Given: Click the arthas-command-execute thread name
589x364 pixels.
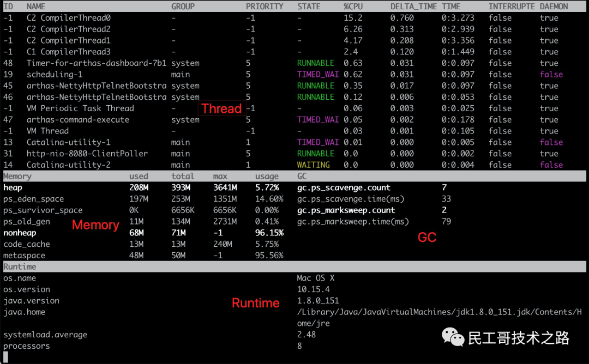Looking at the screenshot, I should (x=78, y=120).
